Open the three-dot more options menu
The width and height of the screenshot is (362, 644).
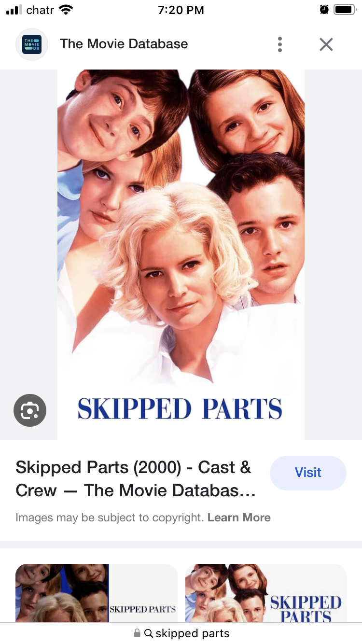click(280, 44)
